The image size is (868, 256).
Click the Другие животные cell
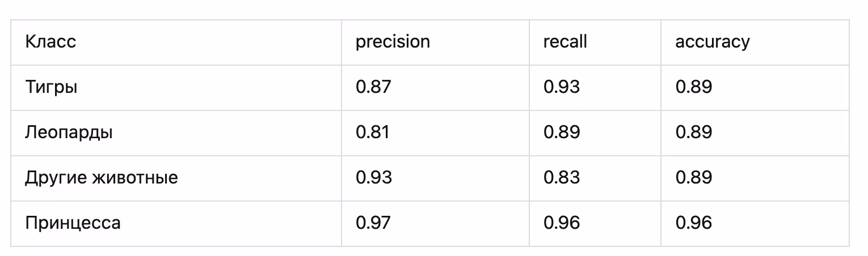click(102, 178)
